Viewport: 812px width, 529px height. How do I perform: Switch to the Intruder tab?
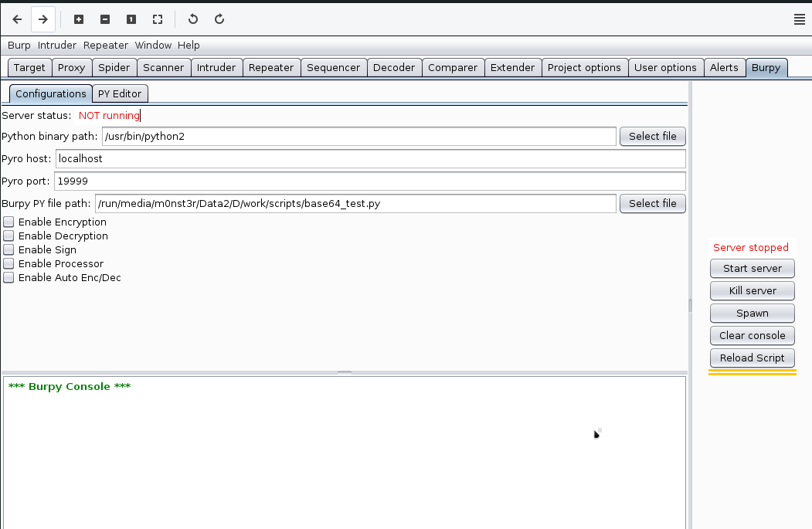(216, 68)
